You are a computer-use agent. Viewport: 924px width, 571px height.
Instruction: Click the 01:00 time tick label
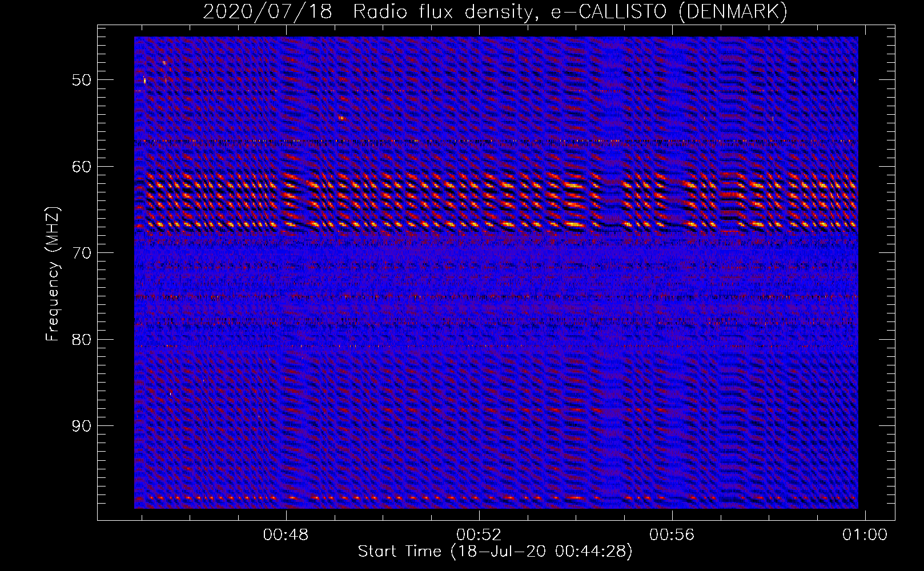coord(865,535)
